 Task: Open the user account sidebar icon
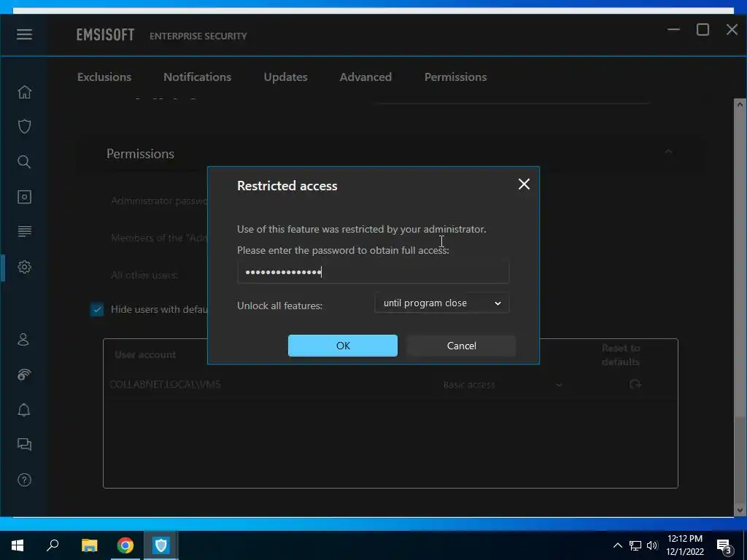tap(23, 340)
